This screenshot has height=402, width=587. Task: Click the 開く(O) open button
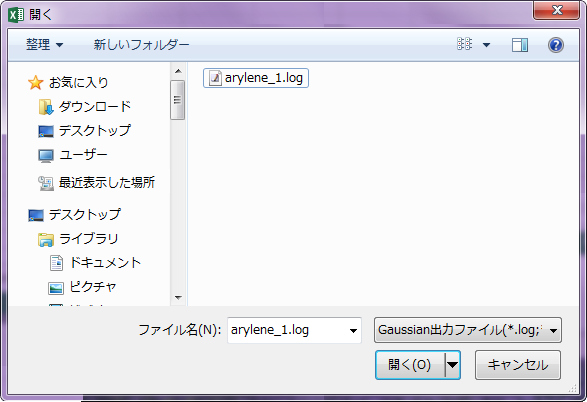coord(410,365)
